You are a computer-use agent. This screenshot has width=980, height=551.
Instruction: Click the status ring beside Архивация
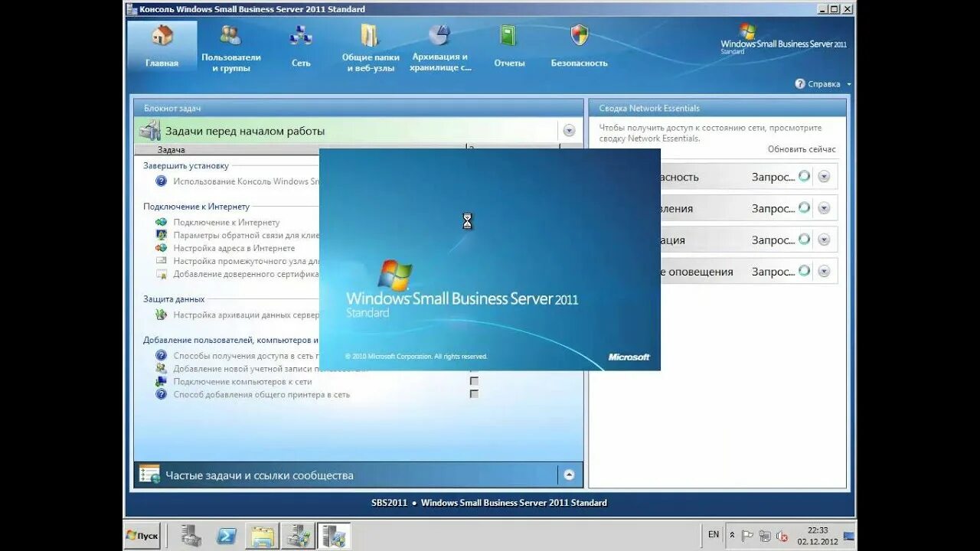[804, 239]
